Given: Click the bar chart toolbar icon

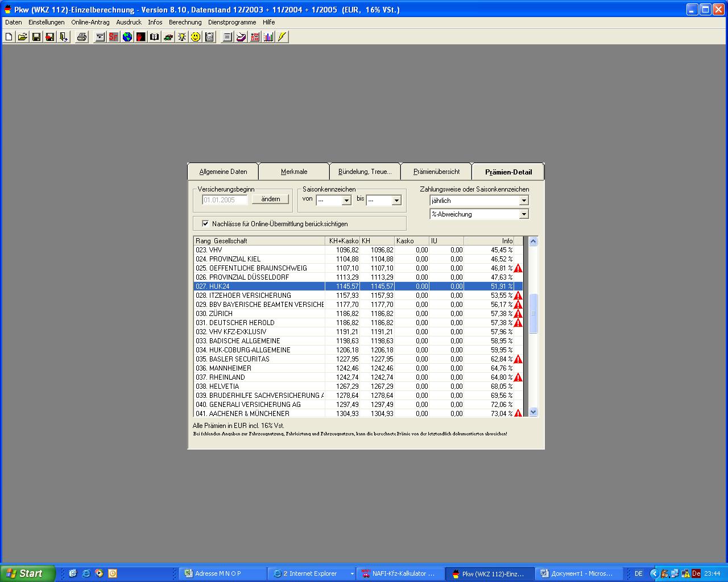Looking at the screenshot, I should (x=268, y=37).
